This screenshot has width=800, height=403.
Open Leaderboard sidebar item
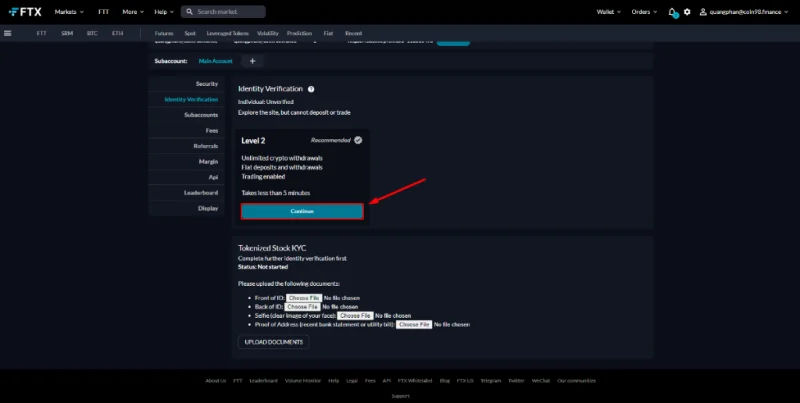[187, 193]
